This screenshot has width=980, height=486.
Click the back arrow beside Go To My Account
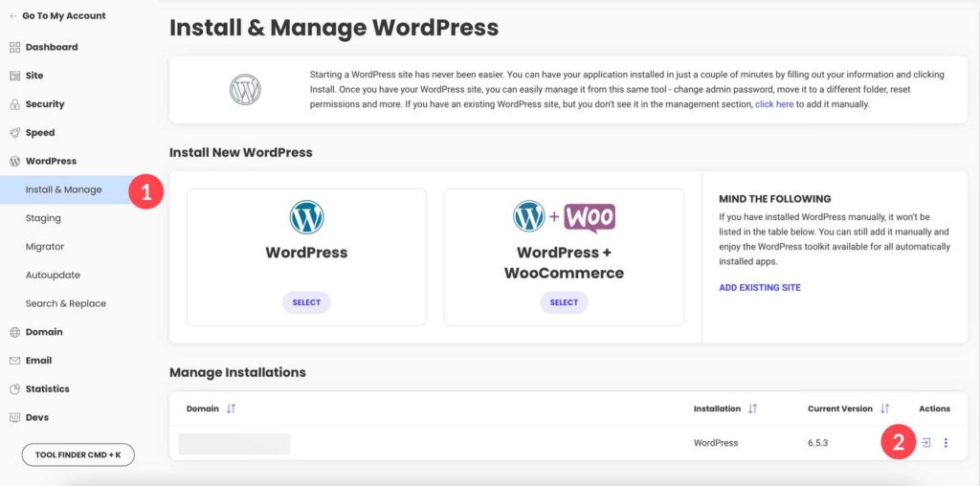[x=13, y=16]
